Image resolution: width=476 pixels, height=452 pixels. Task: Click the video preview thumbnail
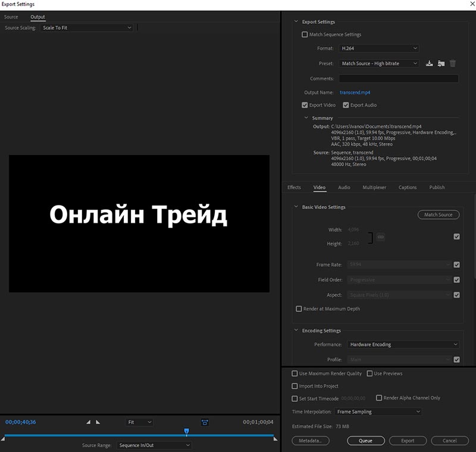(139, 223)
